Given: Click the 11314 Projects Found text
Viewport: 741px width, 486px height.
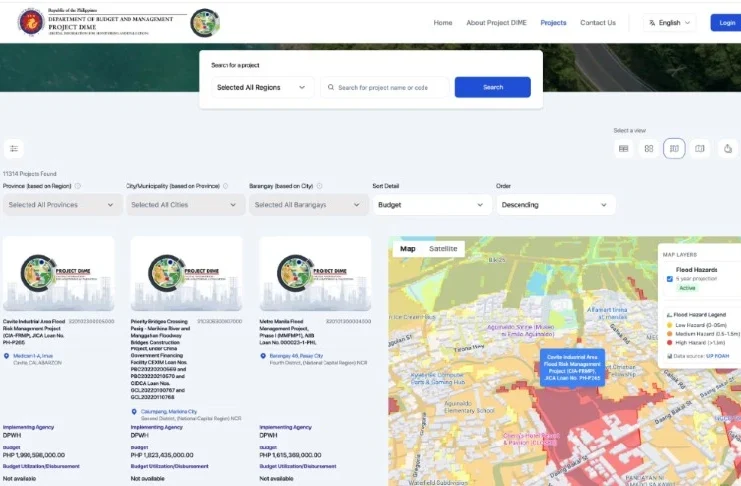Looking at the screenshot, I should (x=29, y=174).
